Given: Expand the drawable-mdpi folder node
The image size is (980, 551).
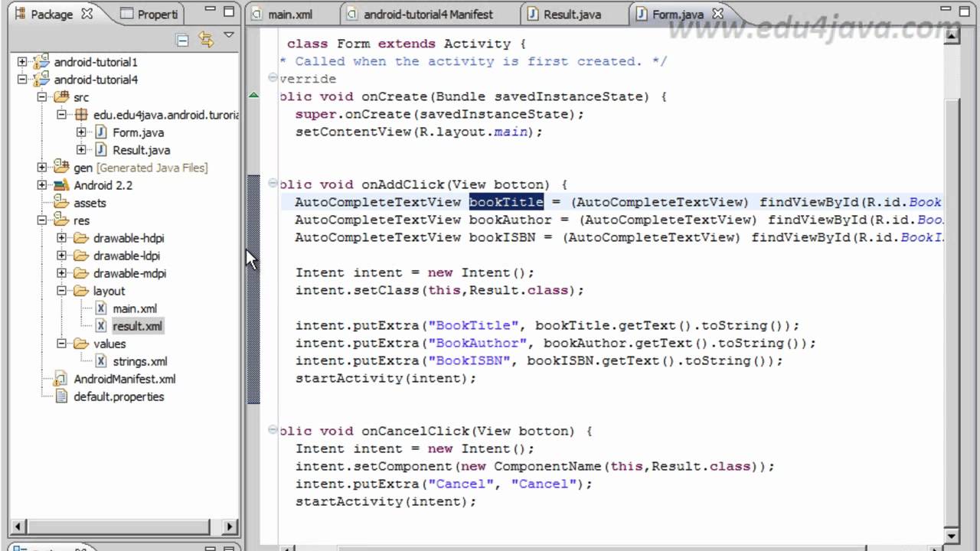Looking at the screenshot, I should click(x=61, y=273).
